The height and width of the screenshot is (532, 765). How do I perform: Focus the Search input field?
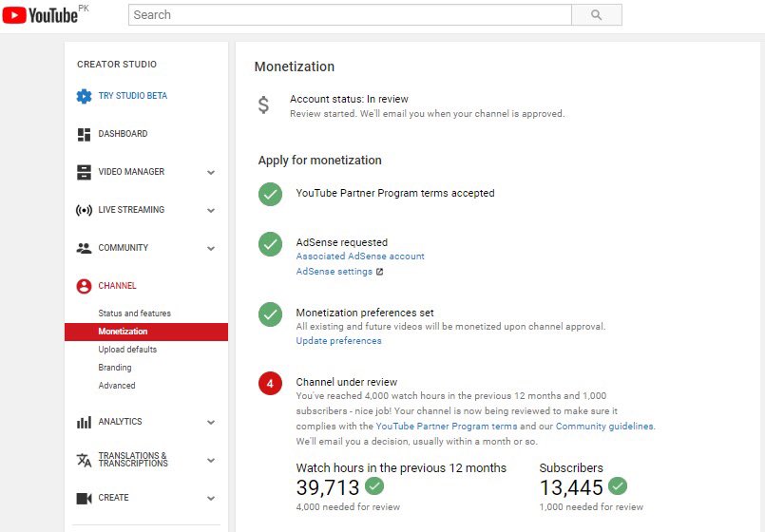(350, 14)
